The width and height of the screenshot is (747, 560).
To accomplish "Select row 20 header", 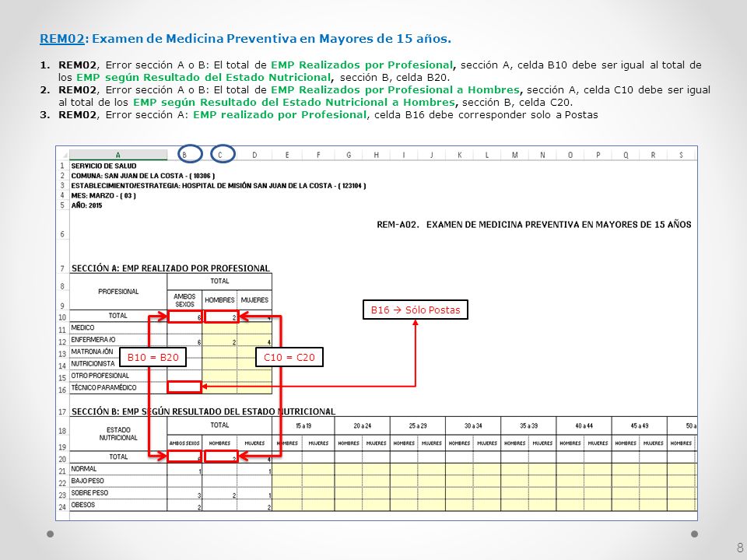I will pyautogui.click(x=62, y=459).
